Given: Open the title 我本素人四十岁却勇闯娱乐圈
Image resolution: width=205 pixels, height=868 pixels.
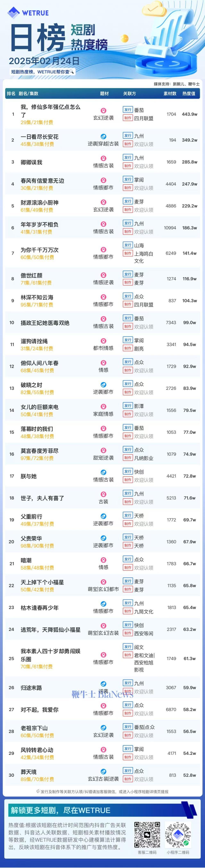Looking at the screenshot, I should pos(50,655).
